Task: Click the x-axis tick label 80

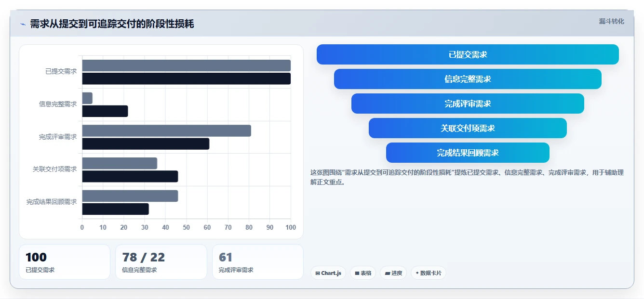Action: coord(249,227)
